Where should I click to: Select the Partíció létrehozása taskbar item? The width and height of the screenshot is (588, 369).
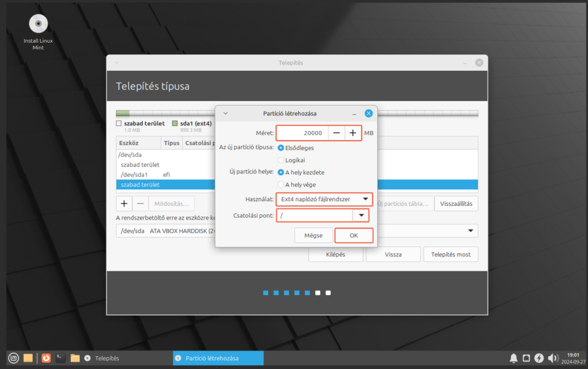click(218, 358)
